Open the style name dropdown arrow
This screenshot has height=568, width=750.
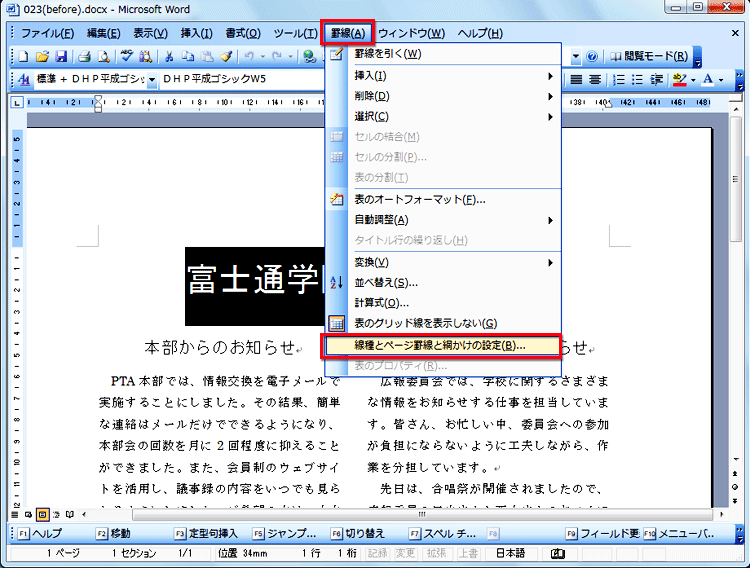pos(152,79)
